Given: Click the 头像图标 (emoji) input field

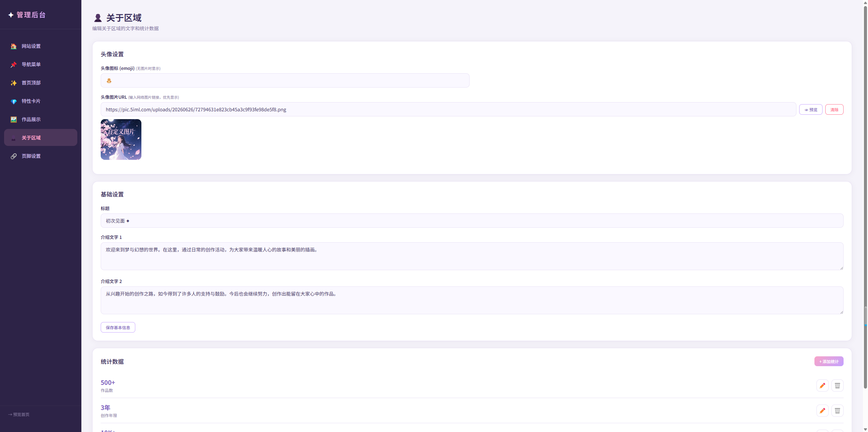Looking at the screenshot, I should [285, 80].
